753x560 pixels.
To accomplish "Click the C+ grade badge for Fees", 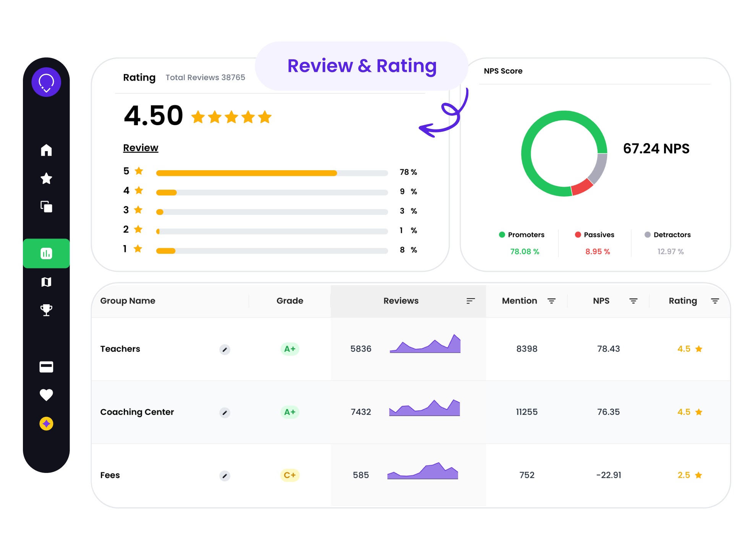I will pyautogui.click(x=290, y=475).
